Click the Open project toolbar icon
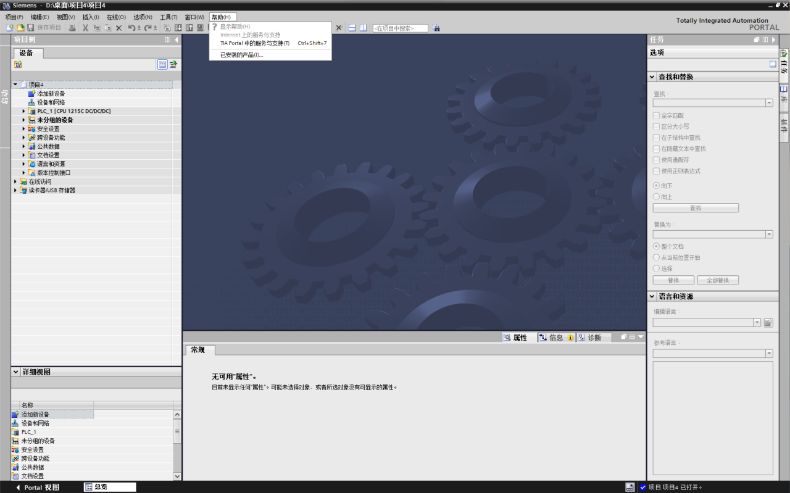The width and height of the screenshot is (790, 493). click(20, 28)
